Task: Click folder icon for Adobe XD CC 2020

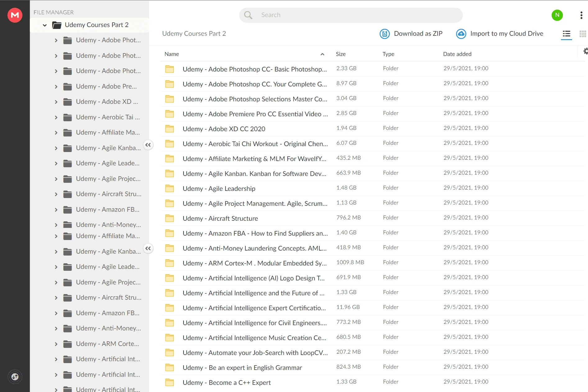Action: 170,128
